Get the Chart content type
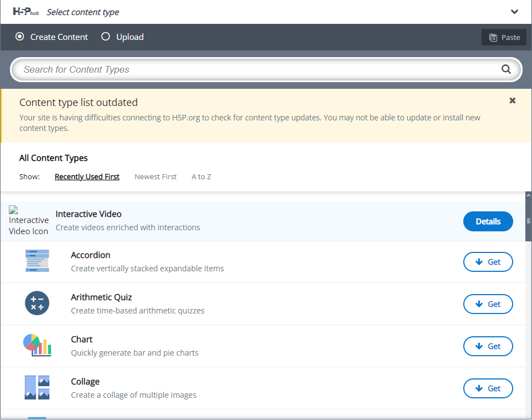Viewport: 532px width, 420px height. coord(488,346)
